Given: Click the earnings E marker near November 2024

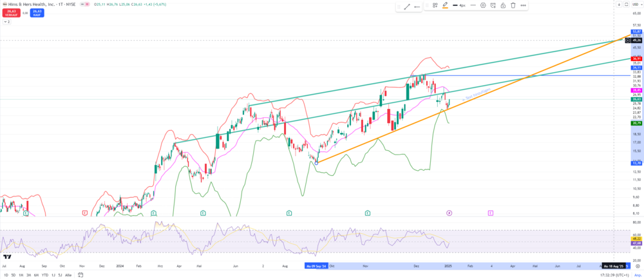Looking at the screenshot, I should click(x=368, y=213).
